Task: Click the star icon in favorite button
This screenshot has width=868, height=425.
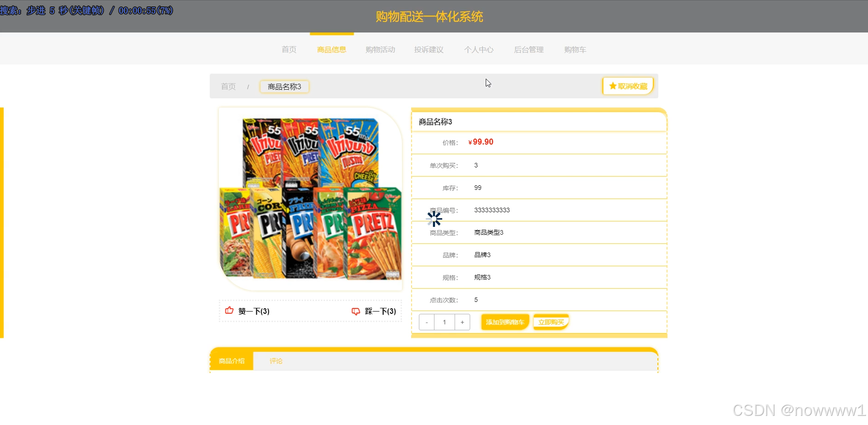Action: tap(613, 86)
